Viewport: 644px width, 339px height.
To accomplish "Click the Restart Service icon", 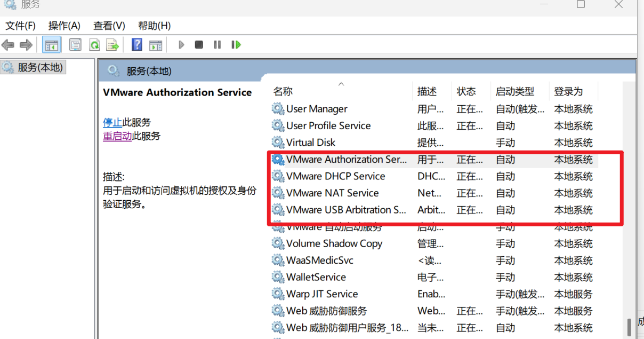I will [236, 45].
